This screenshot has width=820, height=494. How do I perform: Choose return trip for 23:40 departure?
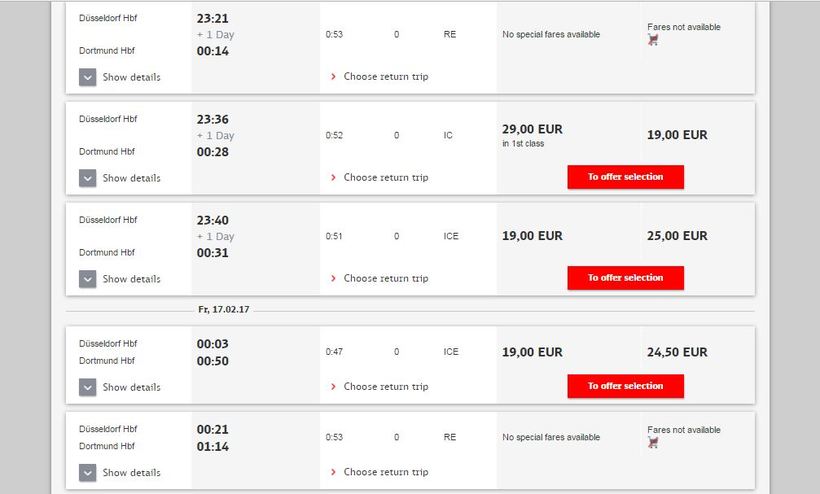pos(385,279)
